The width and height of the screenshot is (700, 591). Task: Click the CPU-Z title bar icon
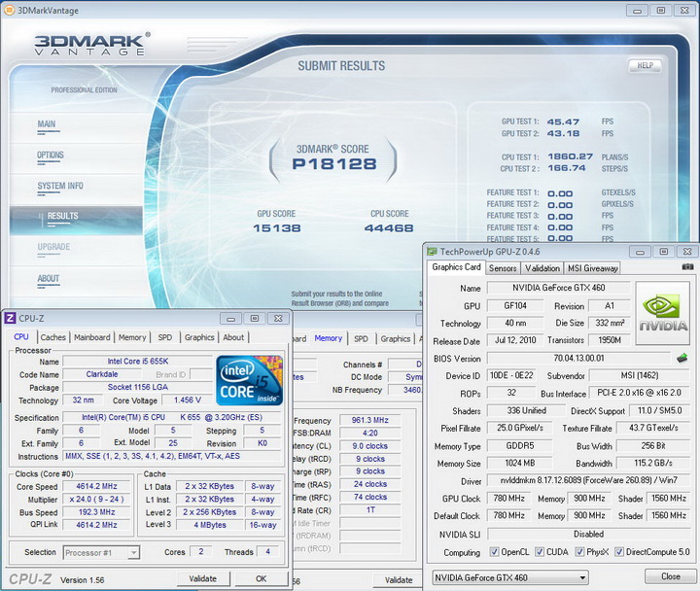pos(10,318)
